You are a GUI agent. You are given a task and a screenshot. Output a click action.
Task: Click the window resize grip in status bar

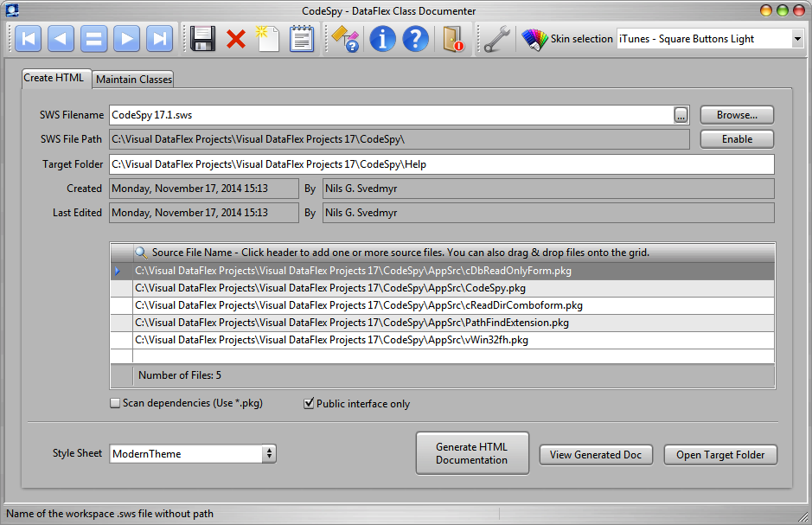pyautogui.click(x=802, y=515)
